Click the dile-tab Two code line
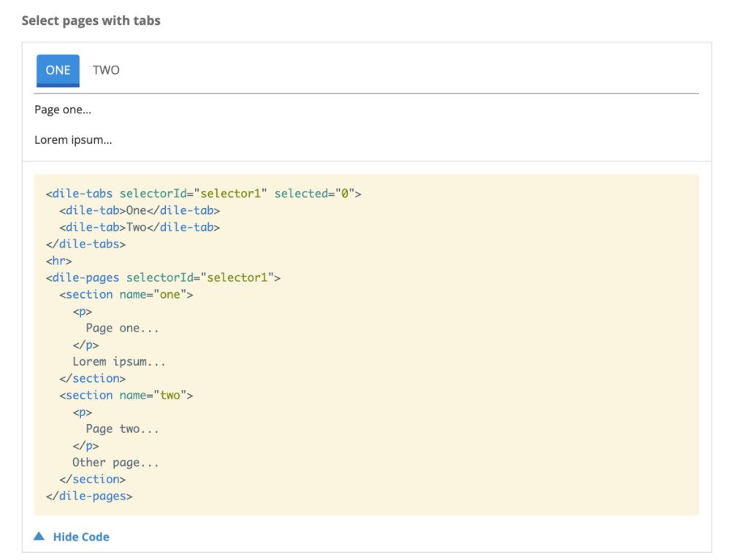This screenshot has width=748, height=560. (x=140, y=228)
